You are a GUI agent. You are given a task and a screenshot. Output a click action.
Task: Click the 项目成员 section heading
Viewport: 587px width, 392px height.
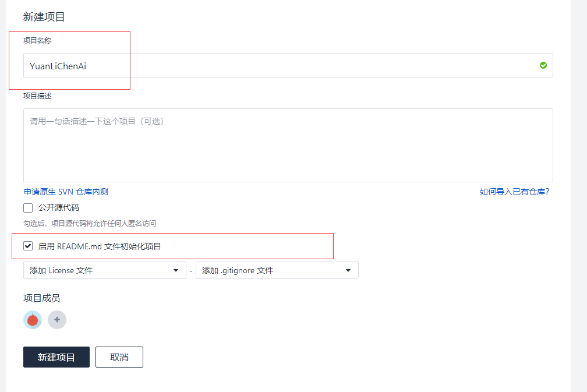click(x=41, y=298)
